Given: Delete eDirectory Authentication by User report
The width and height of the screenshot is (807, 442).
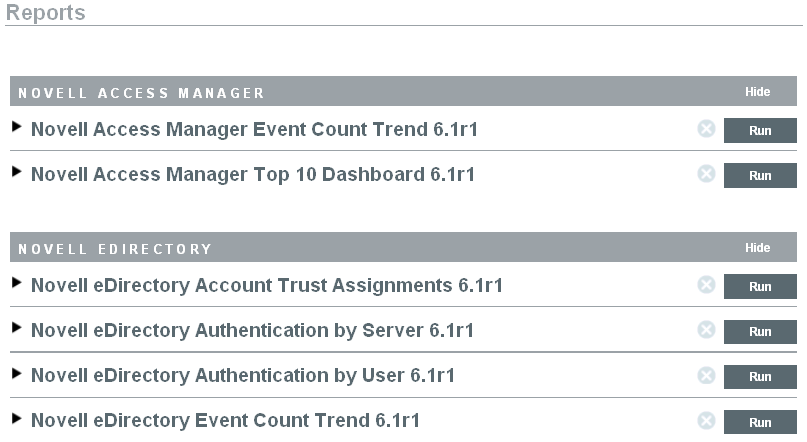Looking at the screenshot, I should click(706, 375).
